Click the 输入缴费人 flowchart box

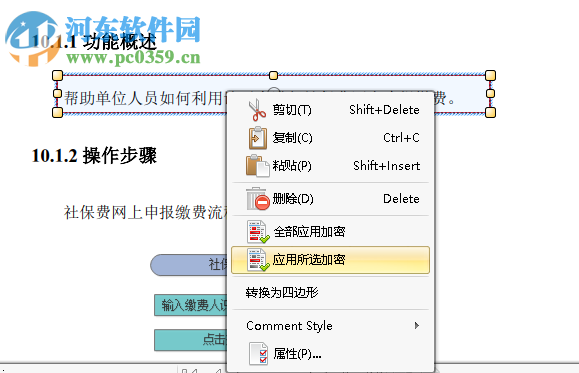pyautogui.click(x=191, y=305)
